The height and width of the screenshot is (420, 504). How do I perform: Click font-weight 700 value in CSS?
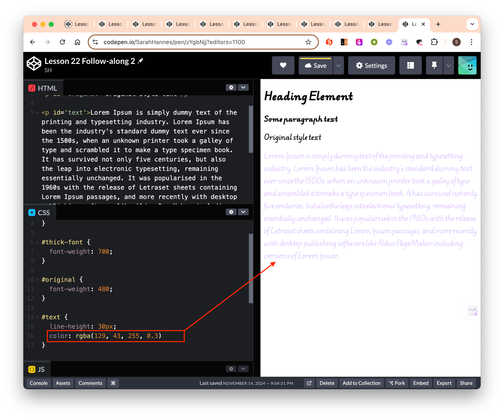[103, 251]
